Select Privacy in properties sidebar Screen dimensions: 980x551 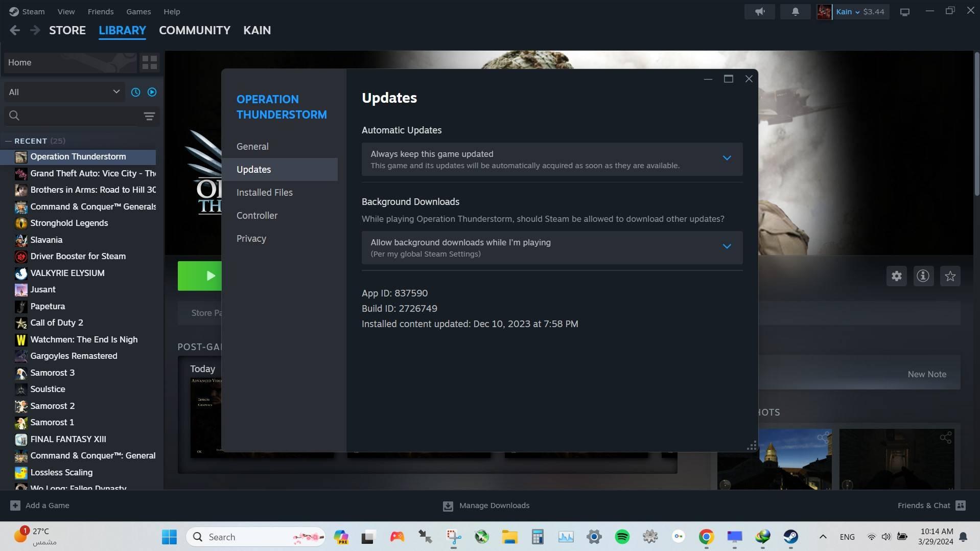point(279,239)
